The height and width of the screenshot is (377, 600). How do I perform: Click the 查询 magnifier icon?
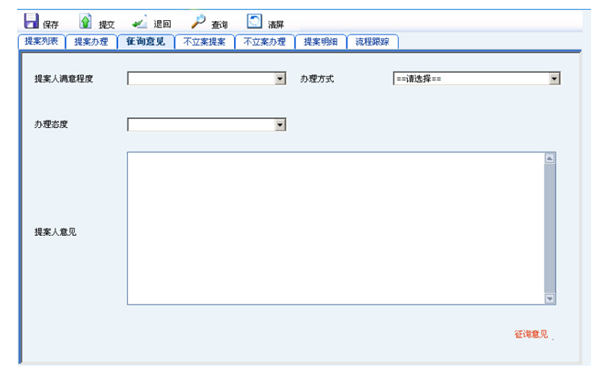pos(198,21)
